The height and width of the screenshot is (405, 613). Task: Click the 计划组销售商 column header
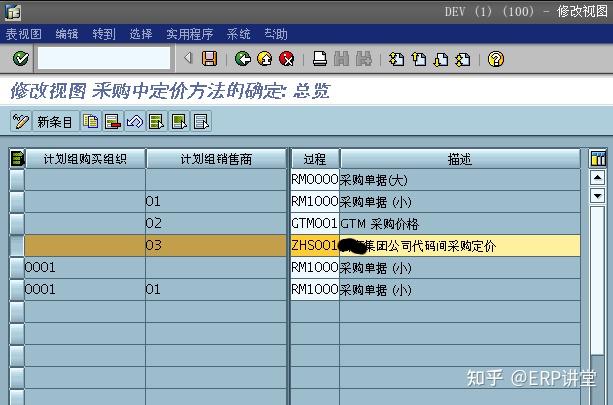pos(216,159)
